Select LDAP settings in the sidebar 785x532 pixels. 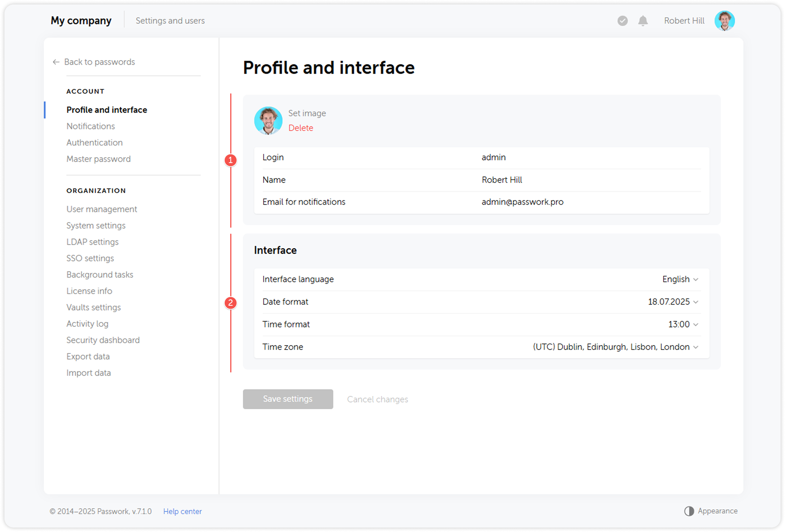click(x=92, y=242)
